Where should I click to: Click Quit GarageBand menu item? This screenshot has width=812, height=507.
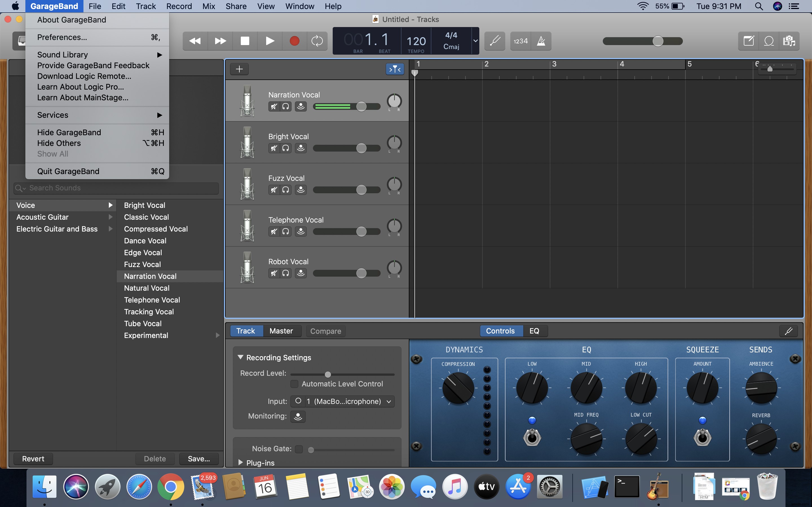pyautogui.click(x=68, y=171)
